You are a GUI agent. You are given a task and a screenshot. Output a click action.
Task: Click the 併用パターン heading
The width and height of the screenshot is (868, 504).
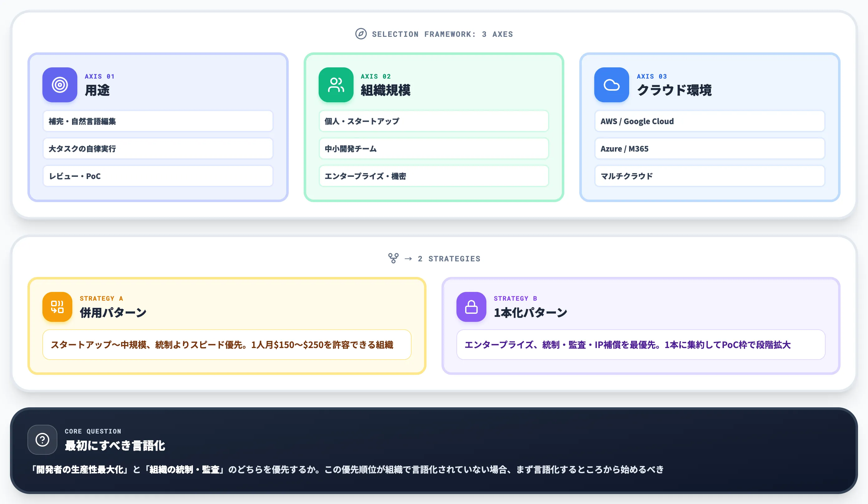[113, 313]
